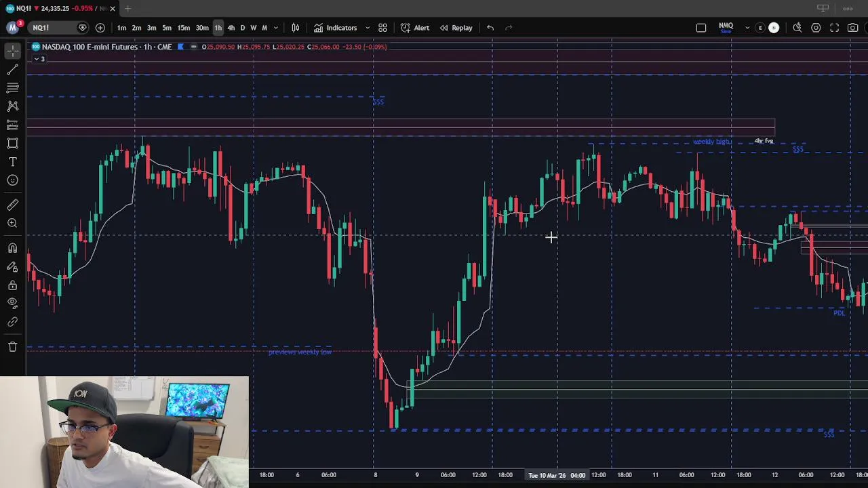Toggle magnet mode for drawings
The image size is (868, 488).
tap(12, 248)
